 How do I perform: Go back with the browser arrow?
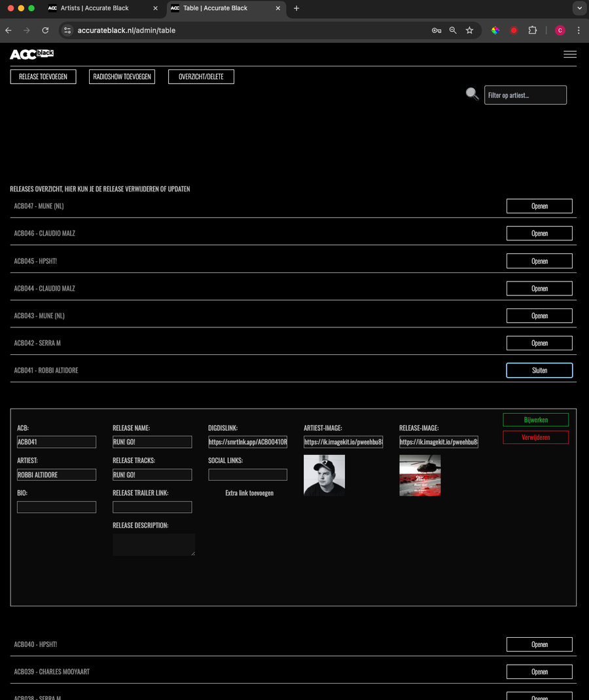9,30
